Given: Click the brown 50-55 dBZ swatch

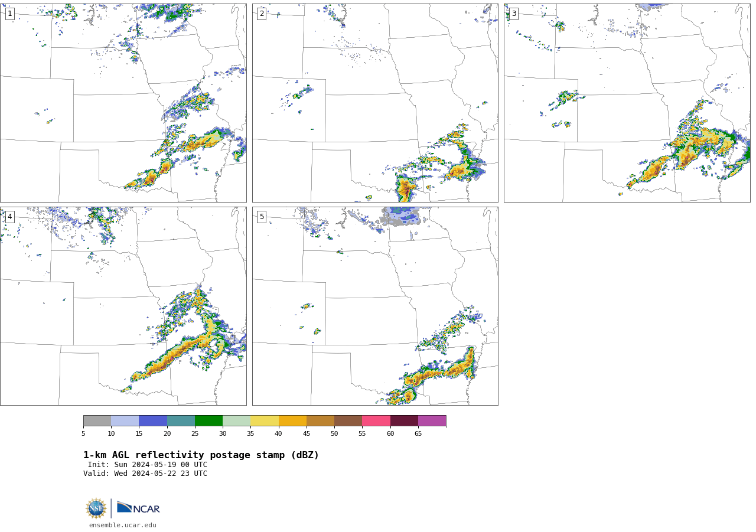Looking at the screenshot, I should pos(348,420).
